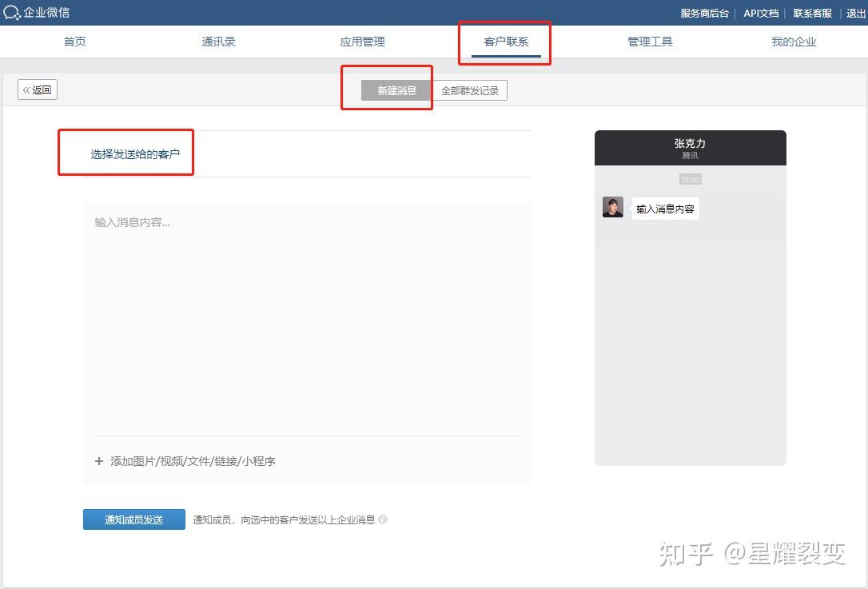Select the 客户联系 tab
The image size is (868, 589).
click(x=506, y=42)
